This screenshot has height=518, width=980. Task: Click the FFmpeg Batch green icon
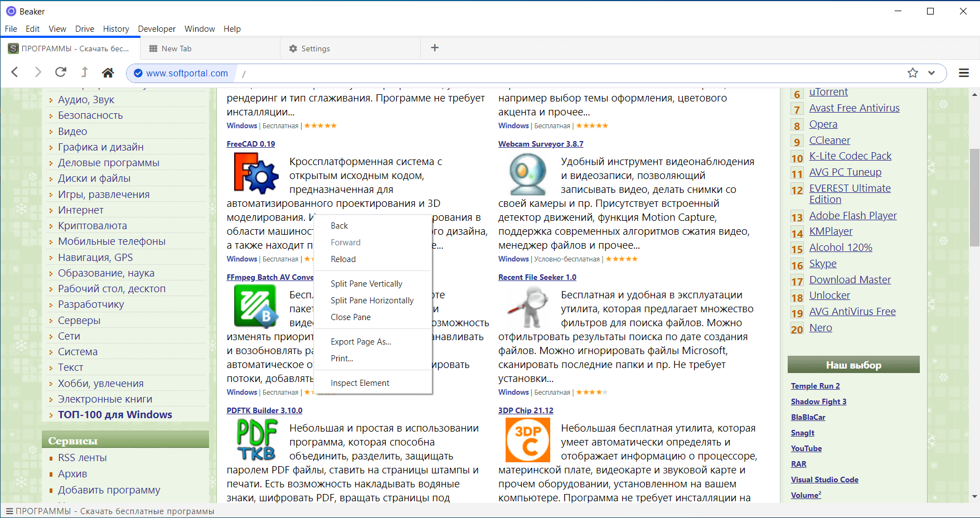coord(256,306)
